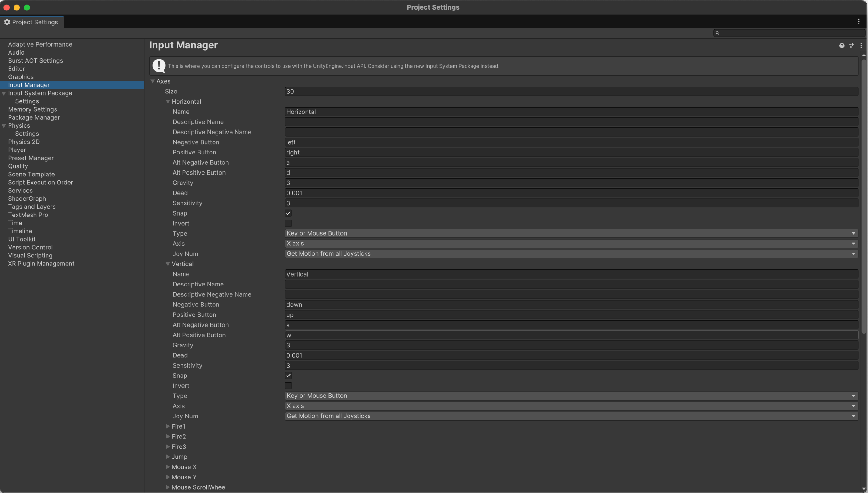Open Tags and Layers settings
Image resolution: width=868 pixels, height=493 pixels.
point(32,207)
